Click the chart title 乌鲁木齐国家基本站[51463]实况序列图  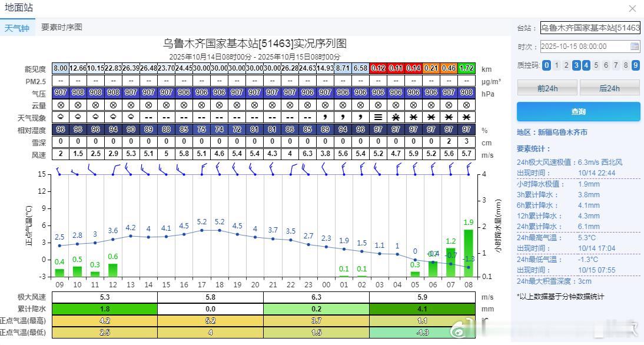point(255,44)
